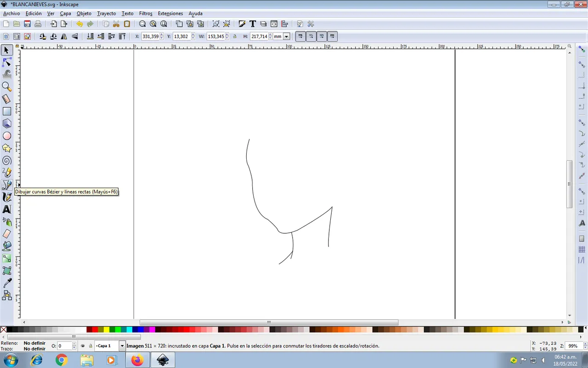Select the Spray tool

(7, 222)
